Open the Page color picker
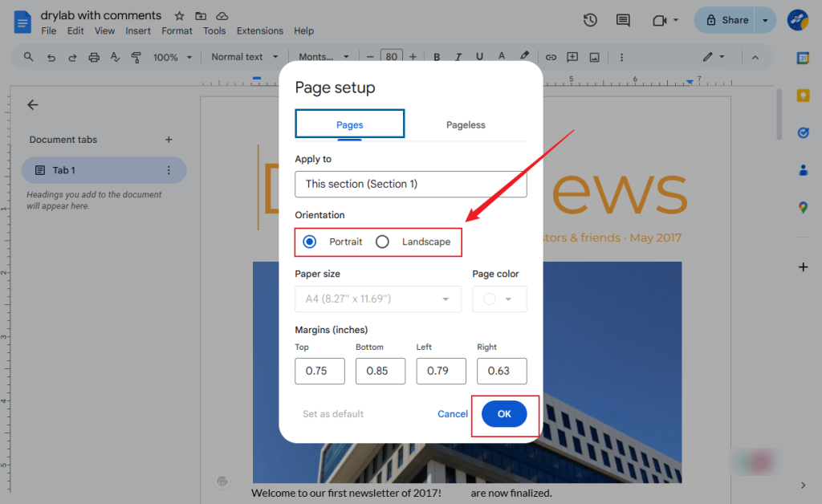The height and width of the screenshot is (504, 822). (499, 298)
